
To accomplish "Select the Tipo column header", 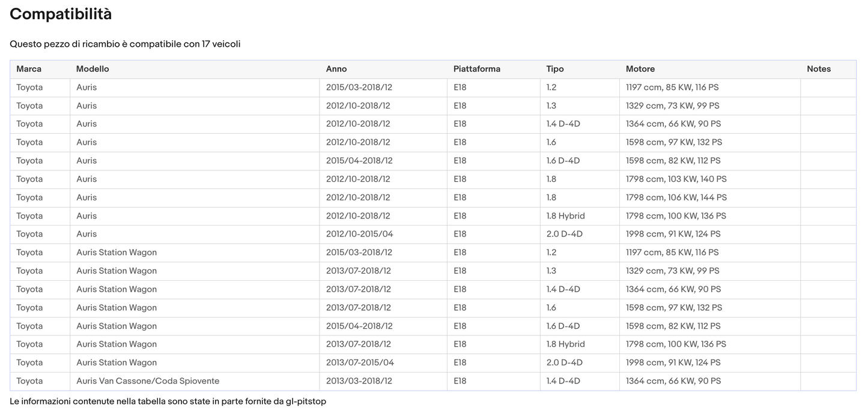I will tap(554, 69).
